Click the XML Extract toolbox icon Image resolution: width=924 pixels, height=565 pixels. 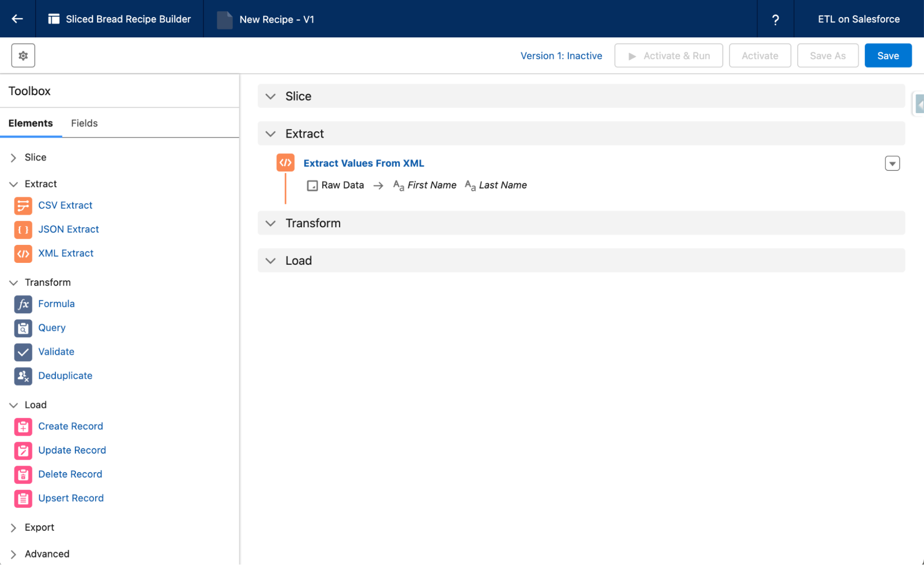[x=23, y=254]
